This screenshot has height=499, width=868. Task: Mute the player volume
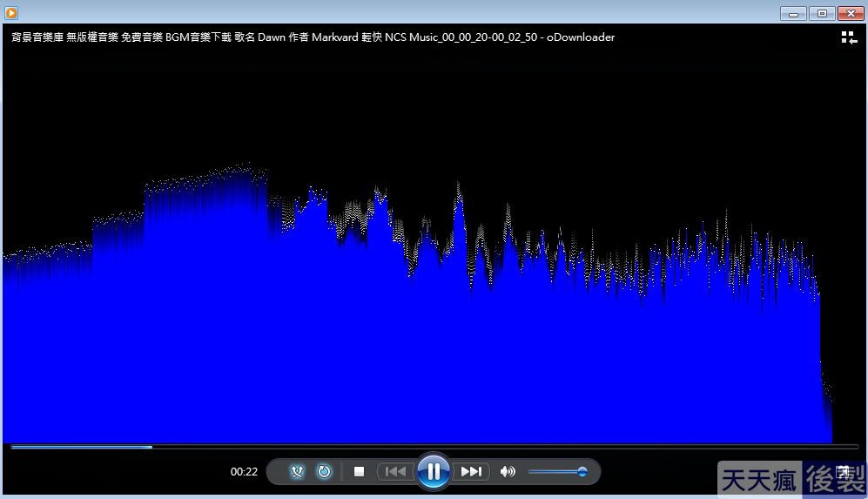507,471
